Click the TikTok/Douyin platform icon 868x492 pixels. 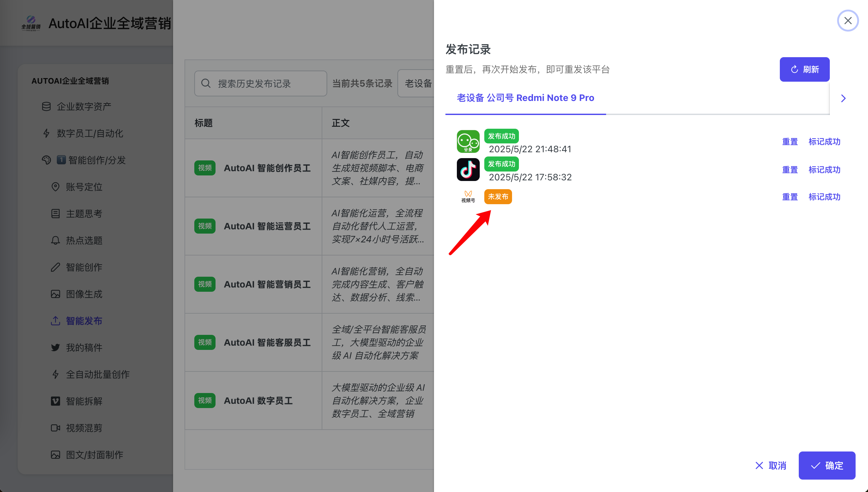(x=468, y=169)
